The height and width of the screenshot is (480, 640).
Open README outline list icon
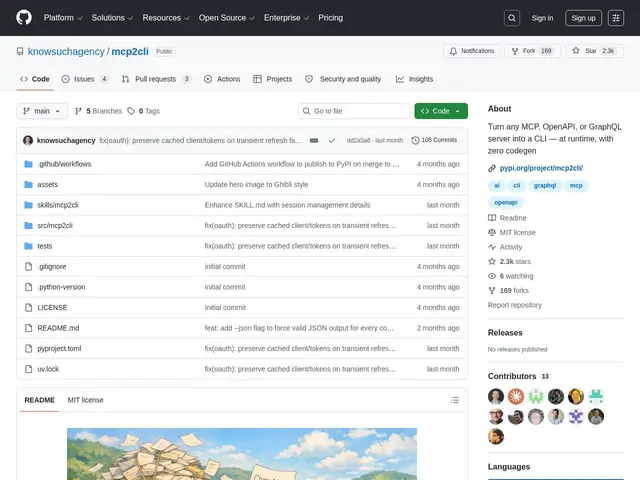[x=455, y=400]
